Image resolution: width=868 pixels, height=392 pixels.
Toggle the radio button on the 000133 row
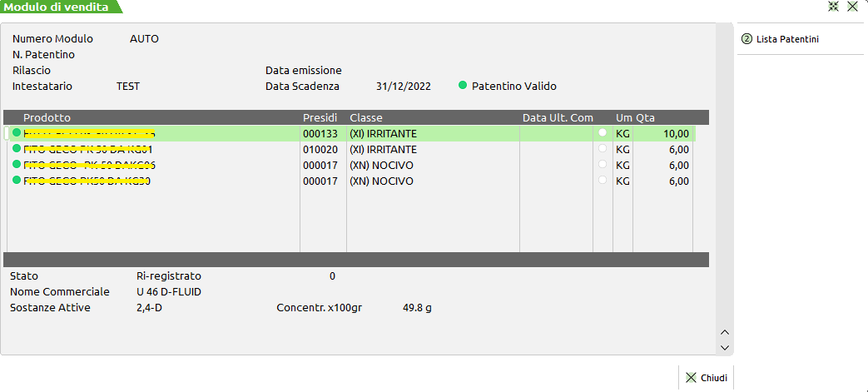point(603,133)
